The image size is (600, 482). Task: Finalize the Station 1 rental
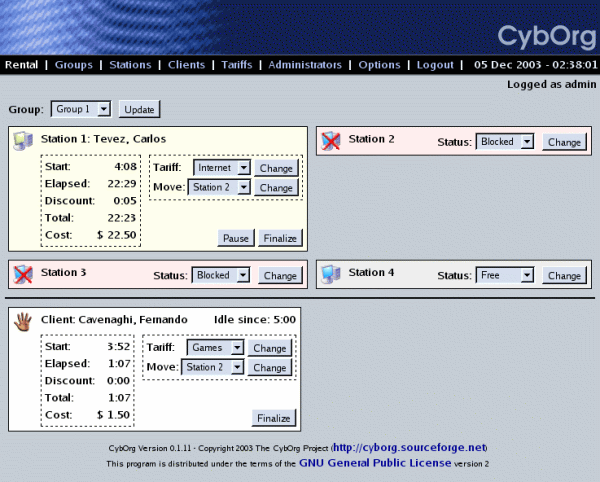280,238
